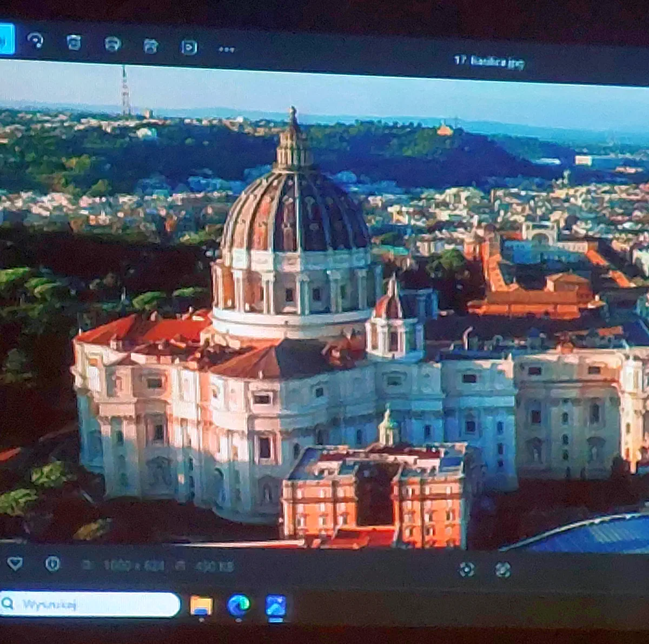Select the Photos app icon in taskbar
The image size is (649, 644).
[x=276, y=607]
